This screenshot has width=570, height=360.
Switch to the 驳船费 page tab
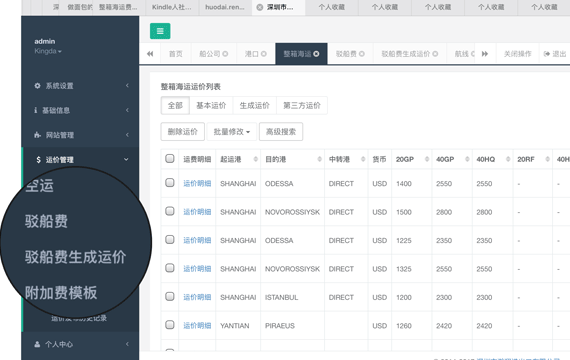(350, 54)
